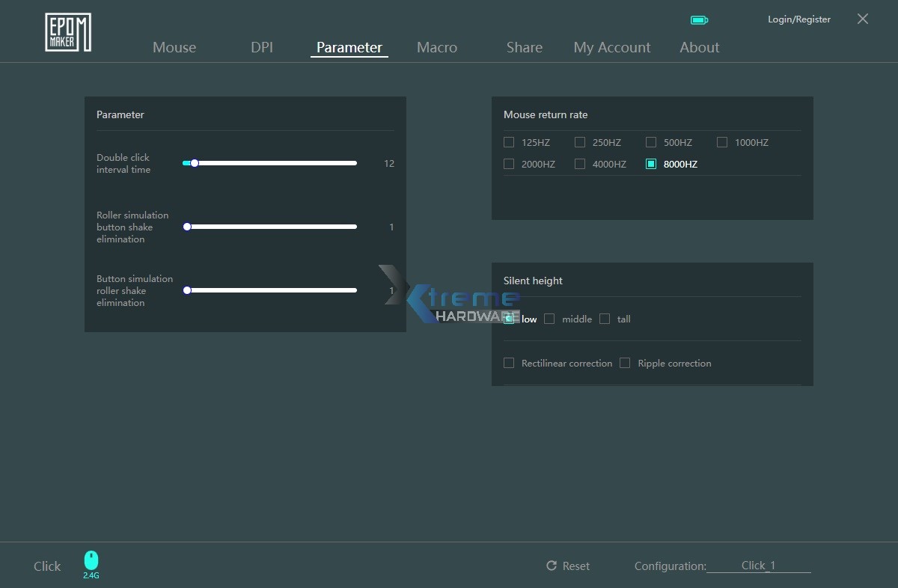The image size is (898, 588).
Task: Enable the 500HZ return rate
Action: pyautogui.click(x=650, y=141)
